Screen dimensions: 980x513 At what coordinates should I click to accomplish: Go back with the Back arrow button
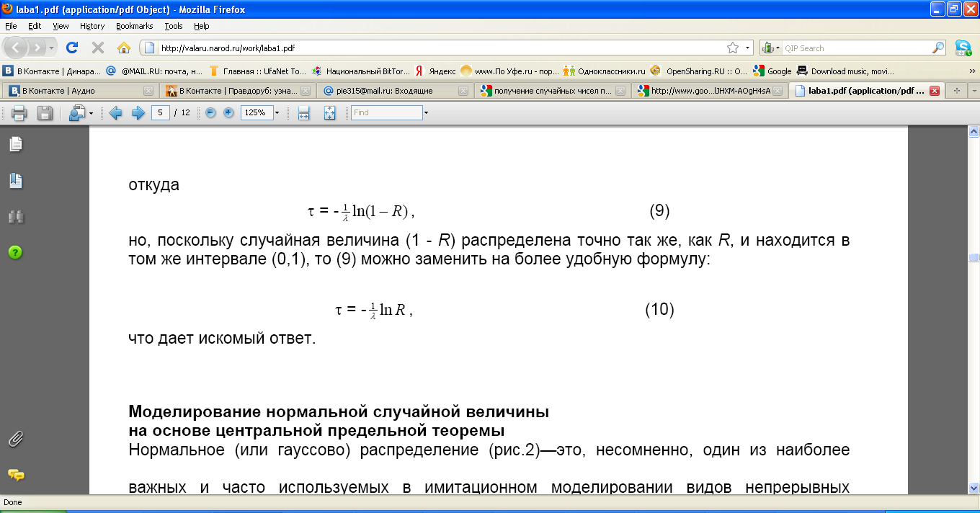(17, 48)
